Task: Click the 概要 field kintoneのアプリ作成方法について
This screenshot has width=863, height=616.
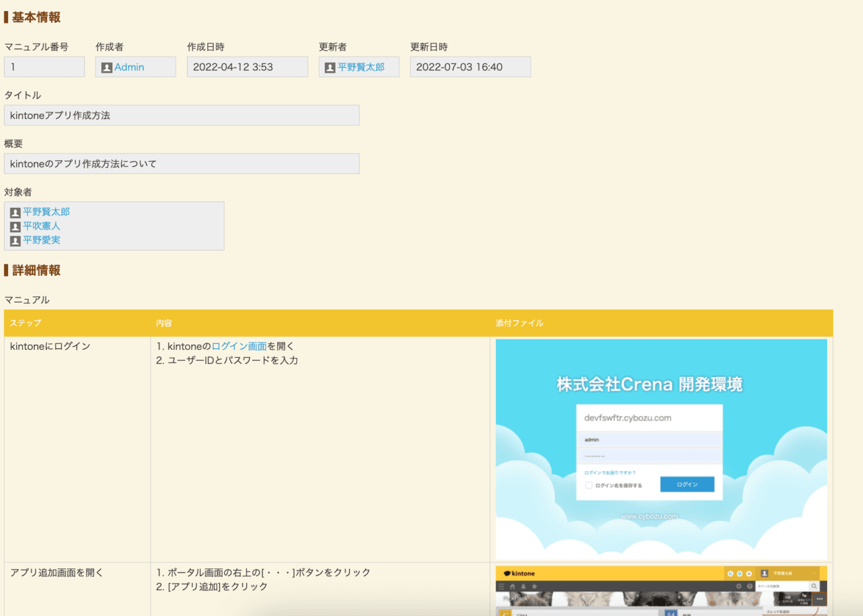Action: click(x=182, y=164)
